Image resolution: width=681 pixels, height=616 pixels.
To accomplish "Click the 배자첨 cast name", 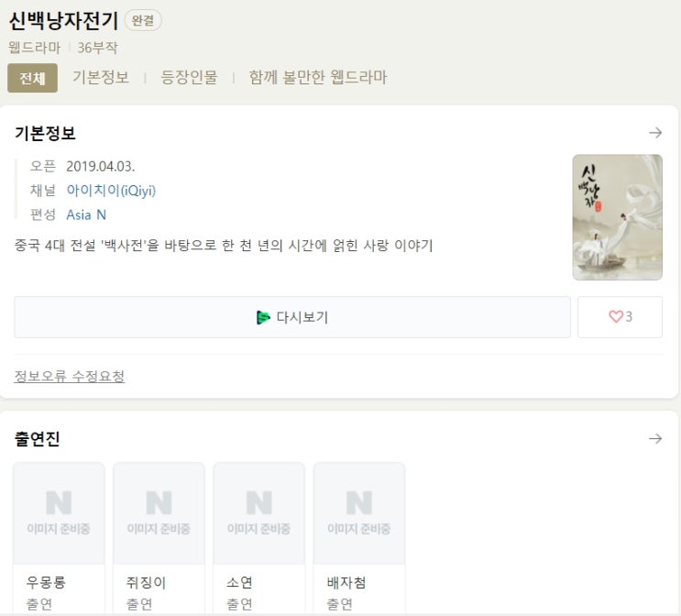I will point(346,582).
